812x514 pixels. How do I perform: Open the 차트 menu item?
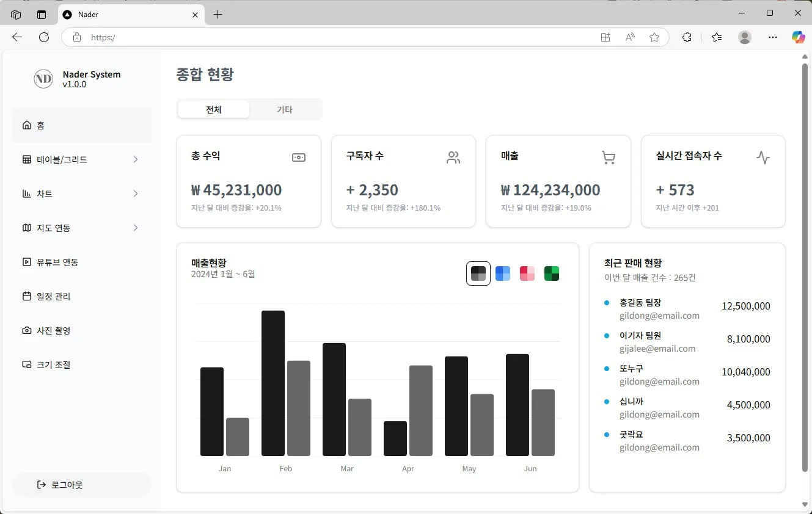coord(82,194)
